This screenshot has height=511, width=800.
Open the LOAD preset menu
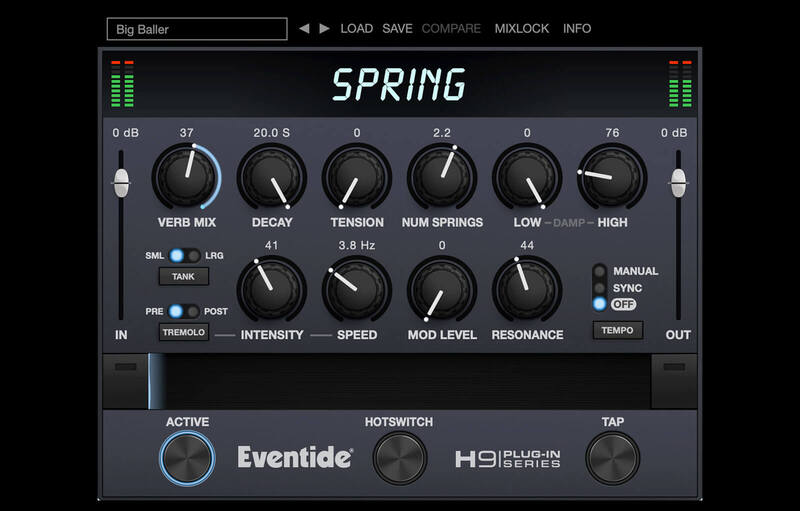coord(357,29)
